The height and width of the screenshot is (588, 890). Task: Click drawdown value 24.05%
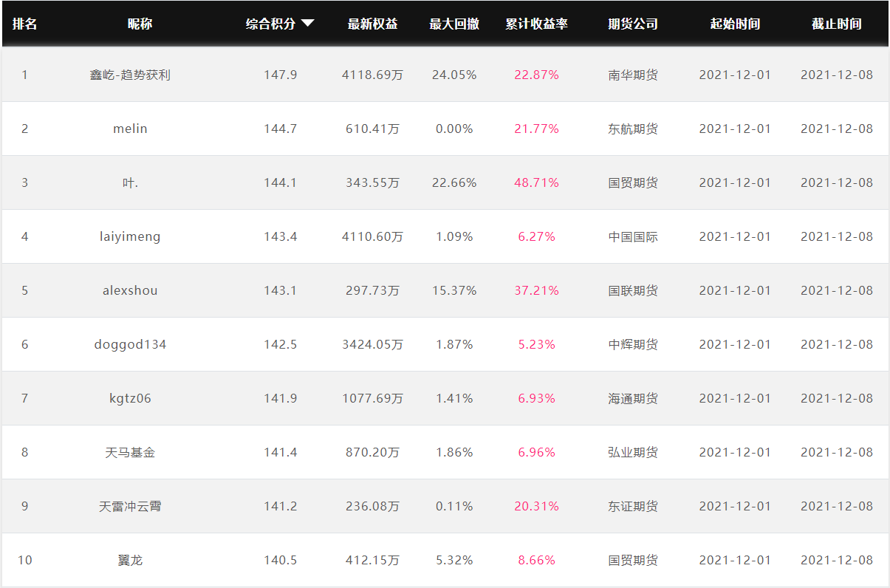coord(454,75)
